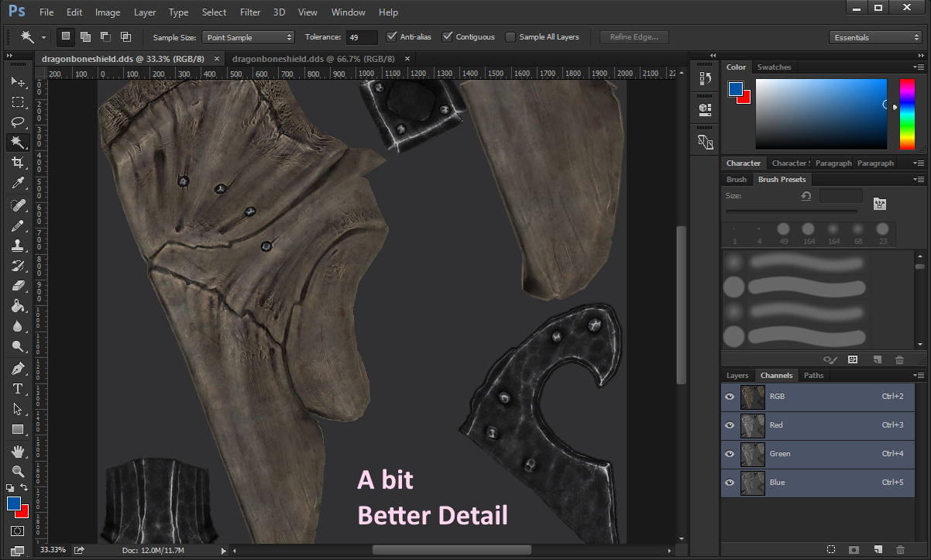
Task: Select the Lasso tool
Action: pyautogui.click(x=17, y=122)
